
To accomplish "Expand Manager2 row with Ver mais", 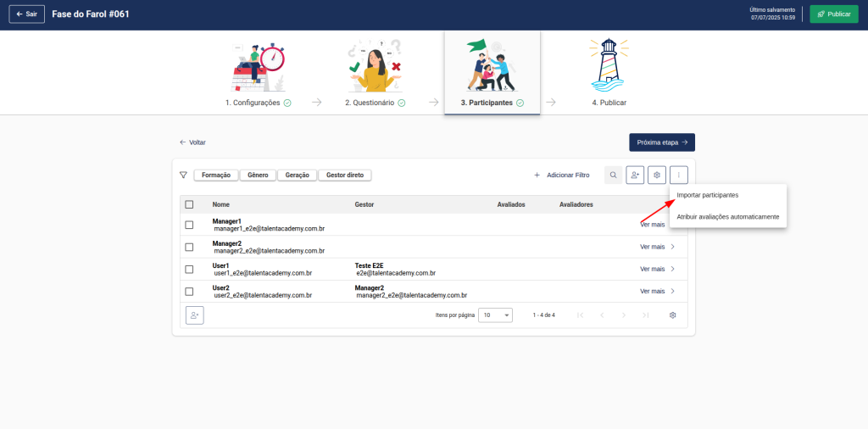I will pos(658,247).
